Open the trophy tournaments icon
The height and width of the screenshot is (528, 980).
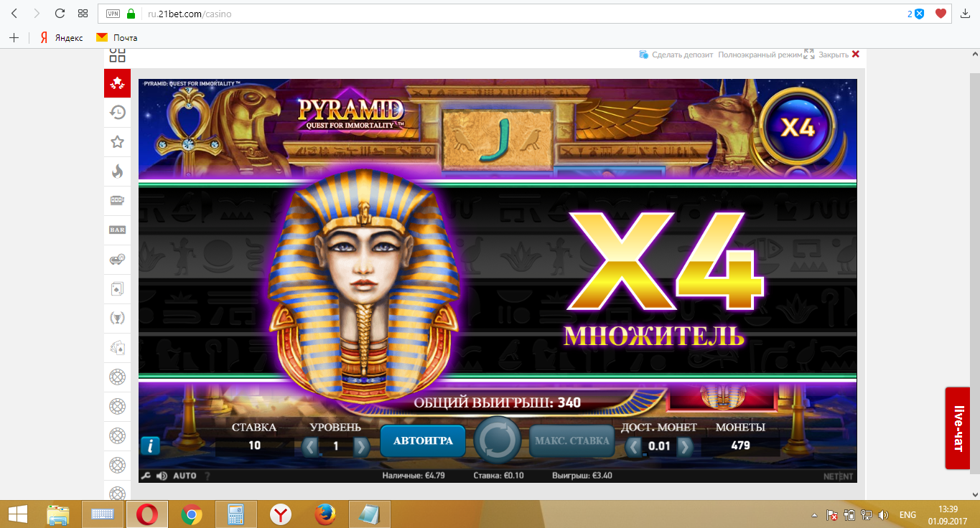(117, 318)
